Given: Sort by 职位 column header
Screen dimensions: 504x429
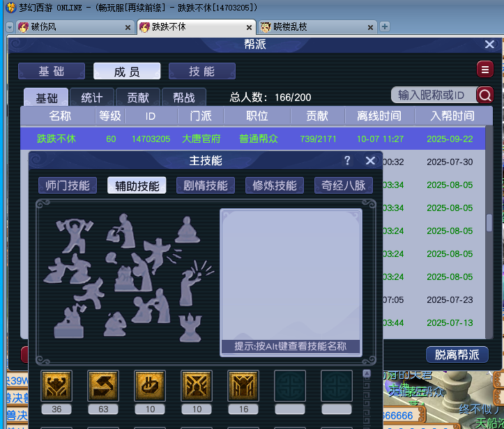Looking at the screenshot, I should (257, 116).
